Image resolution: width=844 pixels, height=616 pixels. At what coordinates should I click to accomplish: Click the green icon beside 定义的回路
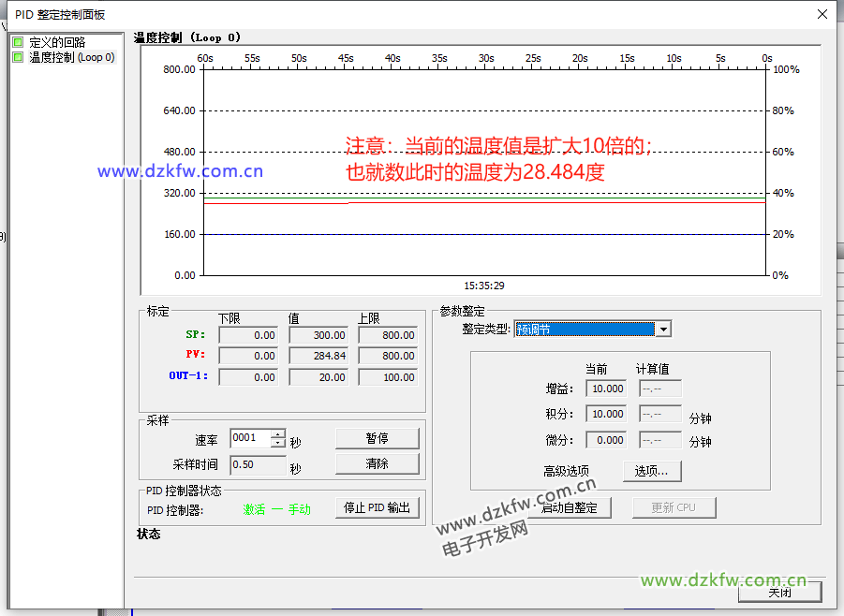tap(18, 42)
